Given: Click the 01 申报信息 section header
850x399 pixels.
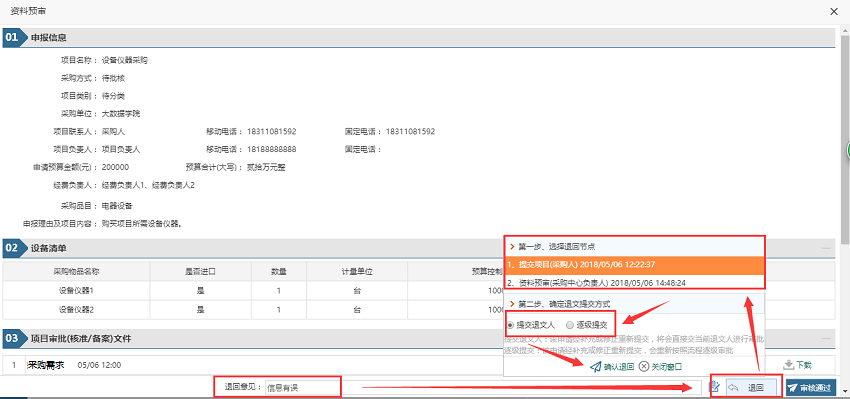Looking at the screenshot, I should tap(418, 38).
